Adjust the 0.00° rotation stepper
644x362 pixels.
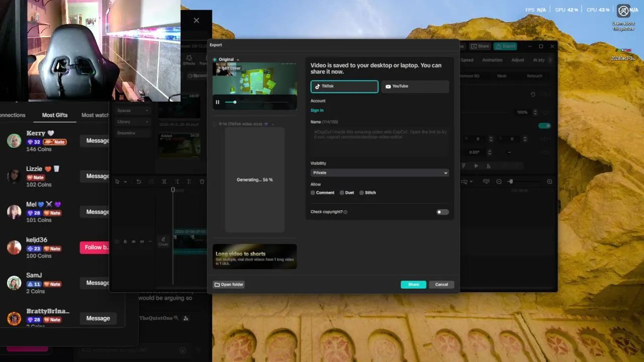(x=490, y=152)
